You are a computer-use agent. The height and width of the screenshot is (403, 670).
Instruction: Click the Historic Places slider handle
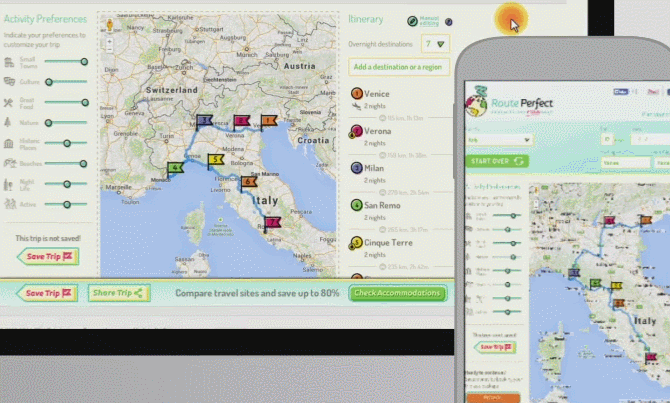67,143
